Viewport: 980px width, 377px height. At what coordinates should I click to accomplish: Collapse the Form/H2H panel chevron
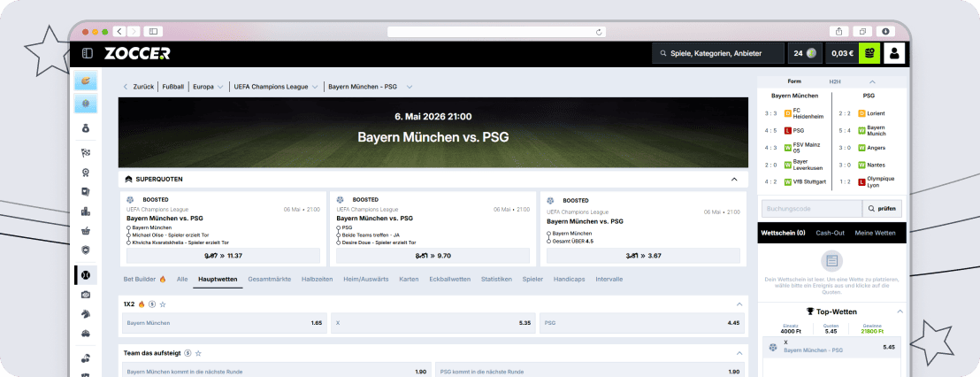(872, 81)
